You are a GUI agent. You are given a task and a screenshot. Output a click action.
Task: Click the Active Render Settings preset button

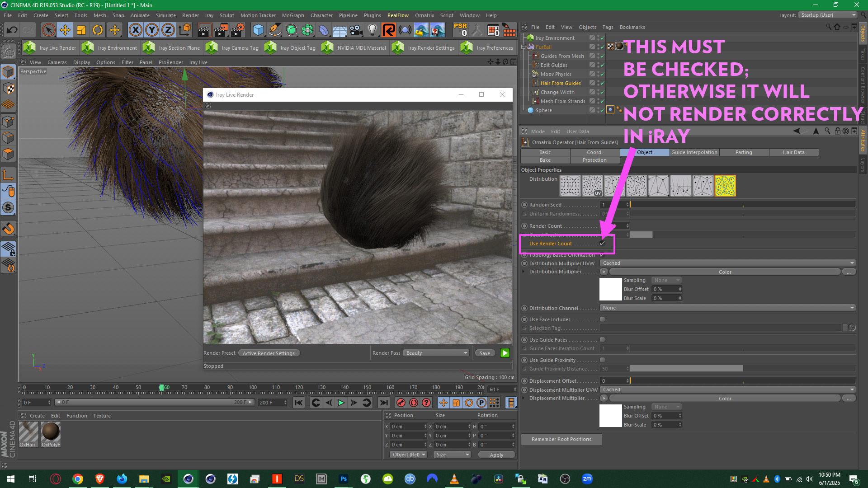269,353
